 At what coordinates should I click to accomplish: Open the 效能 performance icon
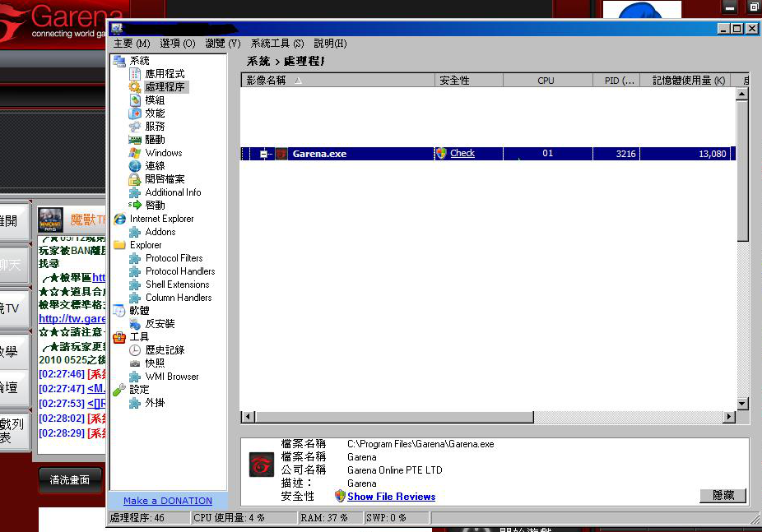[x=135, y=113]
